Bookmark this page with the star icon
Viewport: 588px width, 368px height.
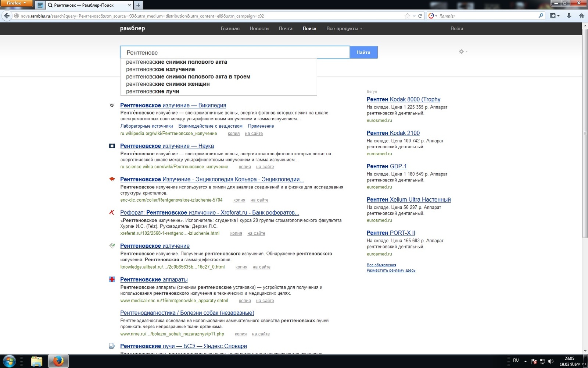click(407, 16)
